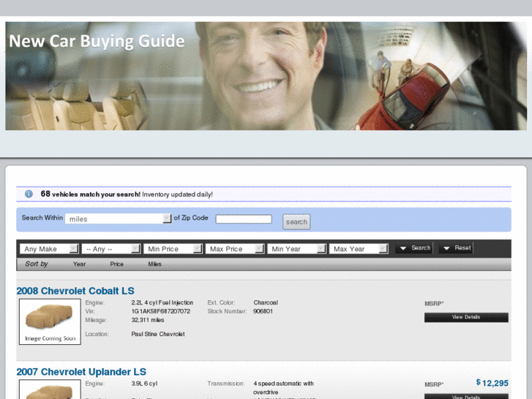Open the 2008 Chevrolet Cobalt LS listing
Screen dimensions: 532x399
point(75,291)
